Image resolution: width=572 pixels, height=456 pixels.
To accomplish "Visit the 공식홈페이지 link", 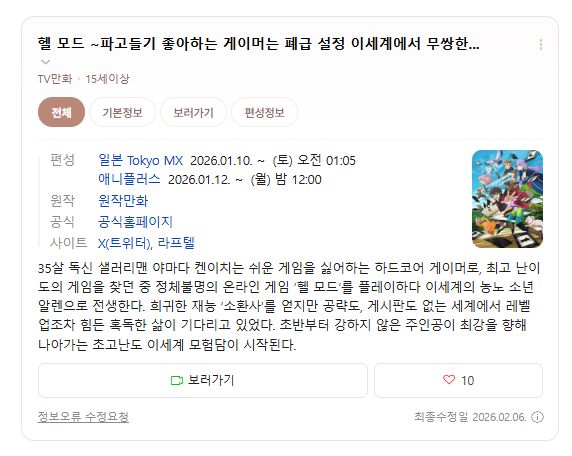I will (135, 222).
